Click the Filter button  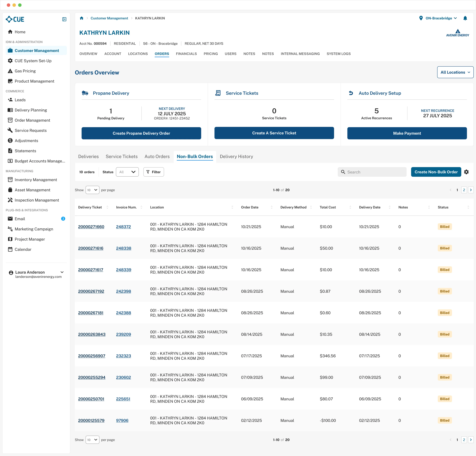coord(153,172)
